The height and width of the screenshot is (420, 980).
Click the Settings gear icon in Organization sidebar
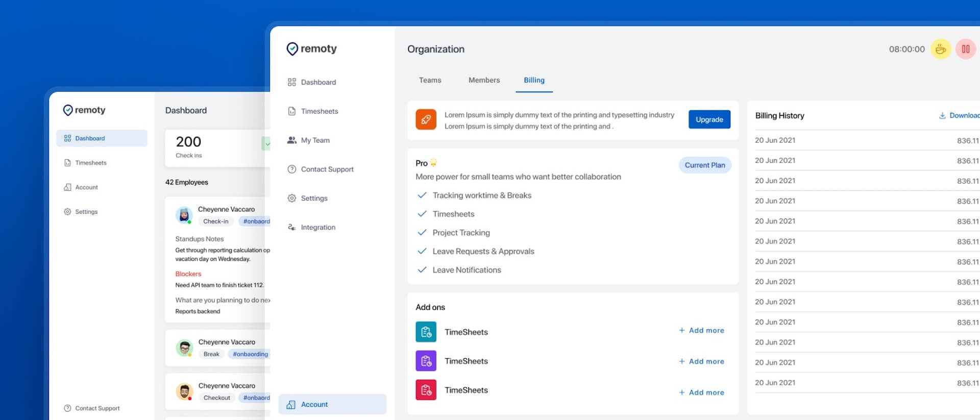[291, 198]
